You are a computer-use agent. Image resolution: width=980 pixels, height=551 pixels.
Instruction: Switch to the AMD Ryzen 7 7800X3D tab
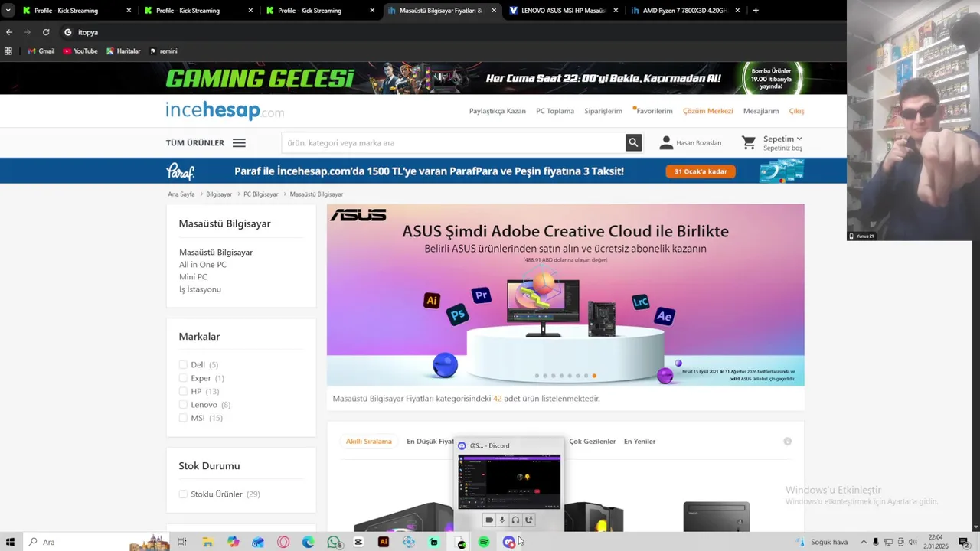(x=685, y=11)
